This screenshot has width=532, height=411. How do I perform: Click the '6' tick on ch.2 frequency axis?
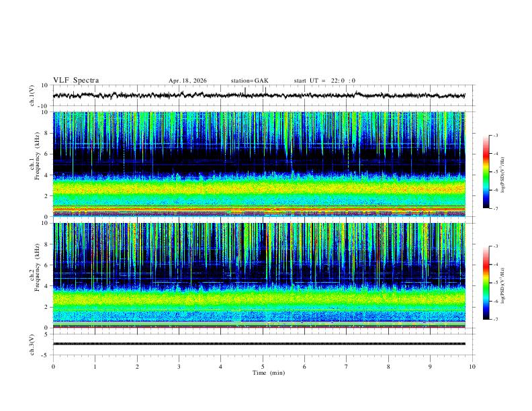47,265
